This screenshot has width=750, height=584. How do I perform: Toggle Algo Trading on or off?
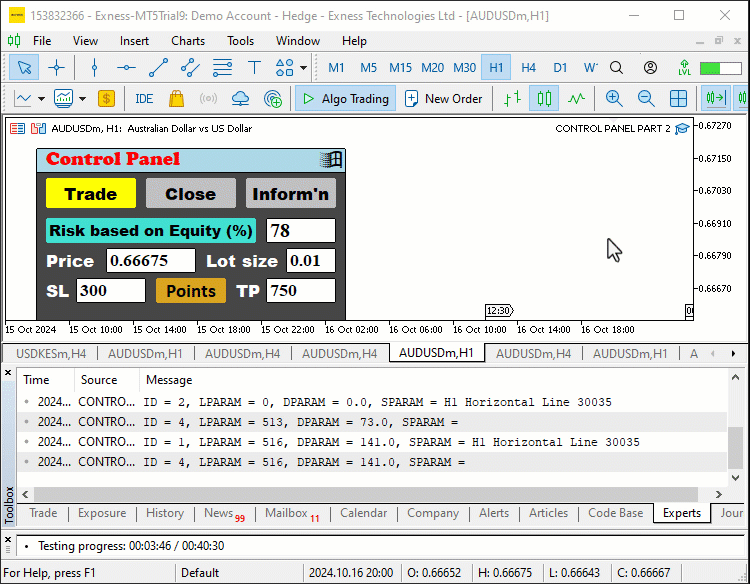[x=345, y=99]
